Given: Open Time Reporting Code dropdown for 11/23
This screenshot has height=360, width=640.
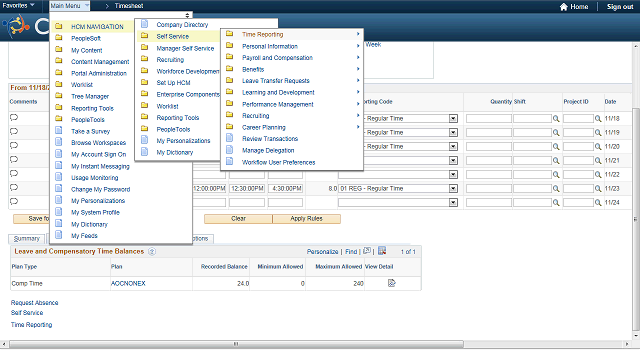Looking at the screenshot, I should pyautogui.click(x=453, y=189).
